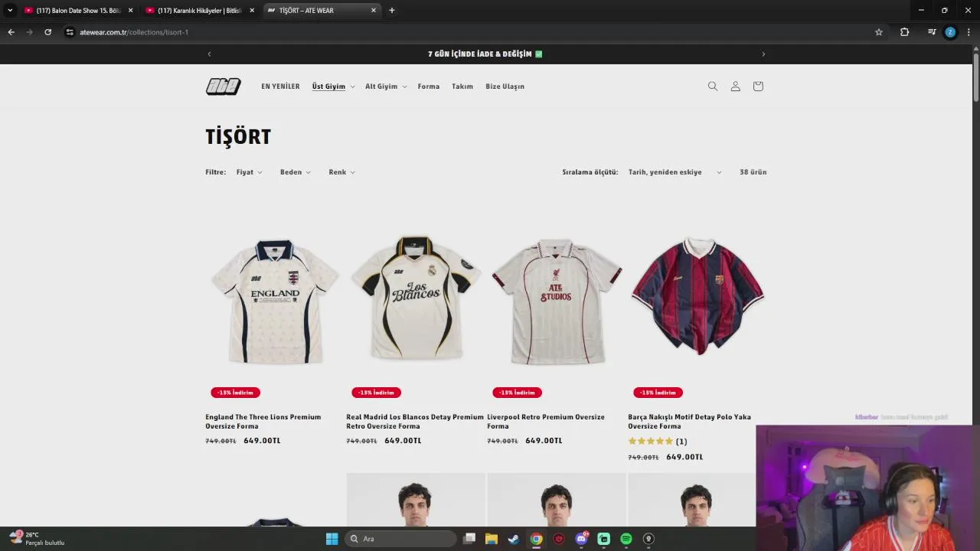Click the Barça striped jersey image
980x551 pixels.
(697, 295)
